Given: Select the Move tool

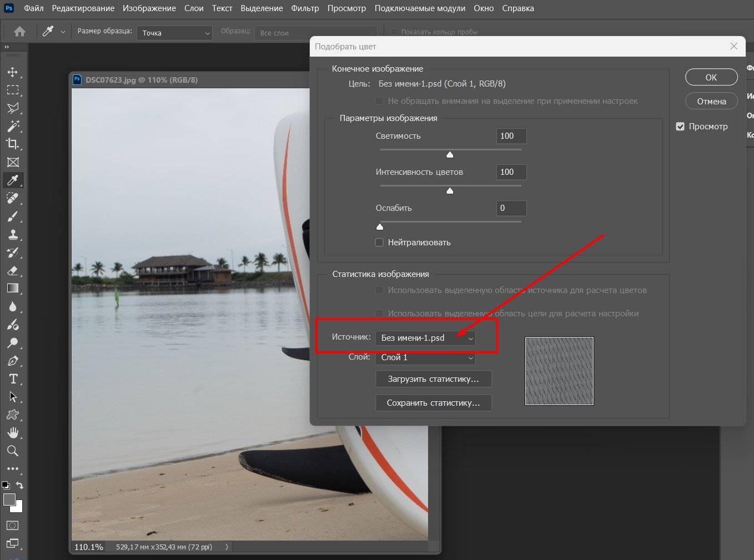Looking at the screenshot, I should pyautogui.click(x=13, y=72).
